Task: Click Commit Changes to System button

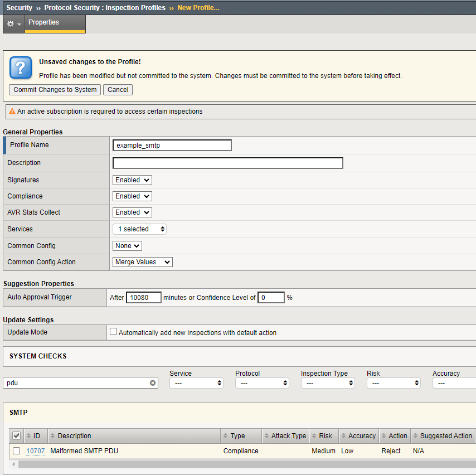Action: coord(55,90)
